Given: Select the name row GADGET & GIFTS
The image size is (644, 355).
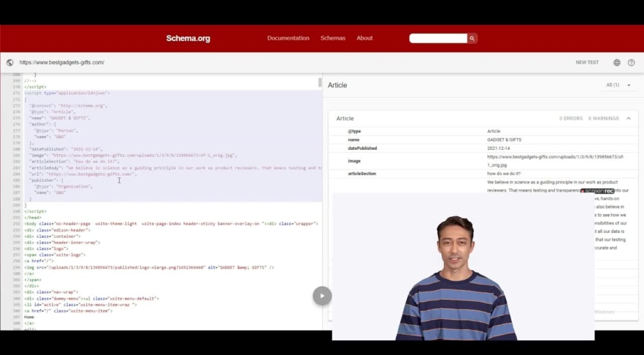Looking at the screenshot, I should (x=484, y=140).
